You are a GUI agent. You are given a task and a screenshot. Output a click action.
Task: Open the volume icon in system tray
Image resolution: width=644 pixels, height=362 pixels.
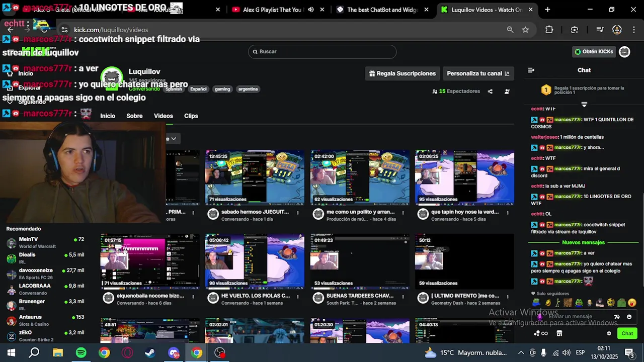point(566,353)
